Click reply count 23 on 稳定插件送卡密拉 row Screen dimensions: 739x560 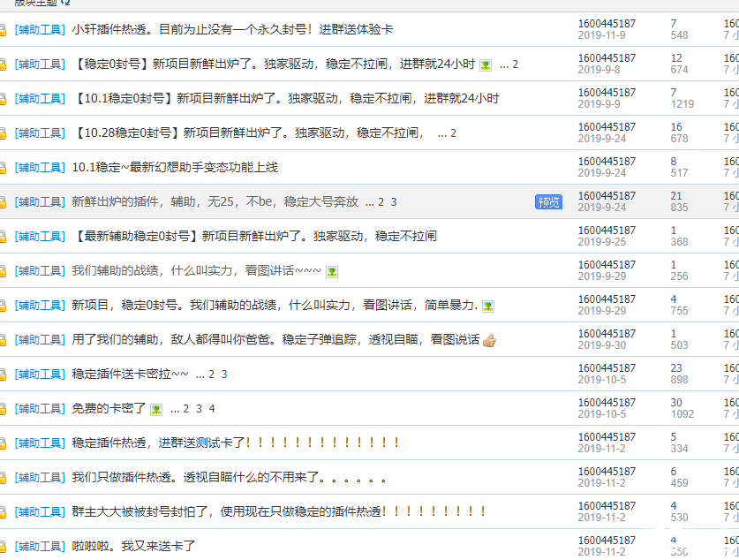[x=676, y=368]
